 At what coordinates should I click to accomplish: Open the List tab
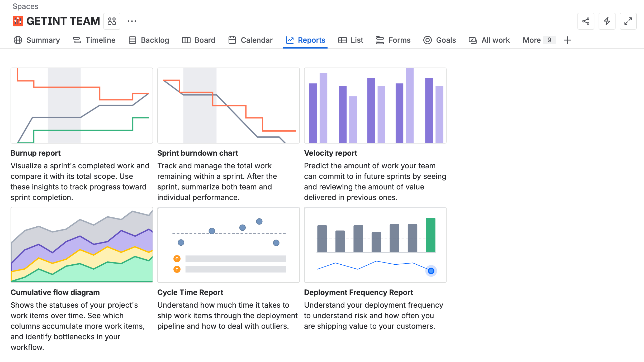tap(351, 40)
